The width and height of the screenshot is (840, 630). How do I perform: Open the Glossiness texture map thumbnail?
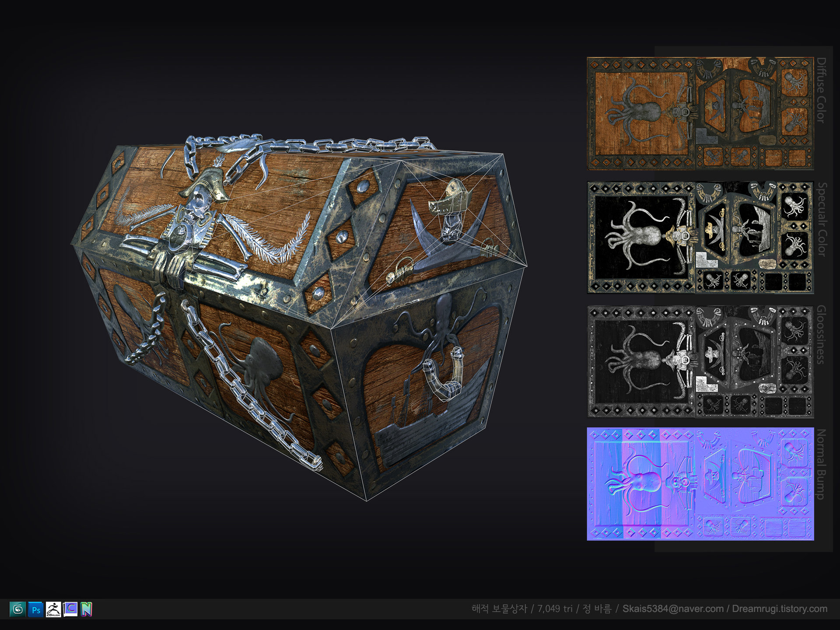click(700, 361)
